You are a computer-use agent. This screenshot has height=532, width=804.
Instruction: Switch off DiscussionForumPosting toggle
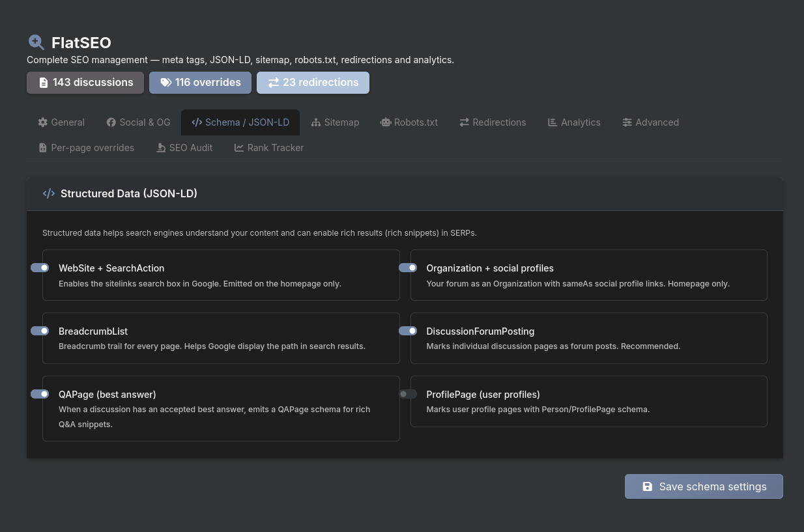click(x=408, y=331)
